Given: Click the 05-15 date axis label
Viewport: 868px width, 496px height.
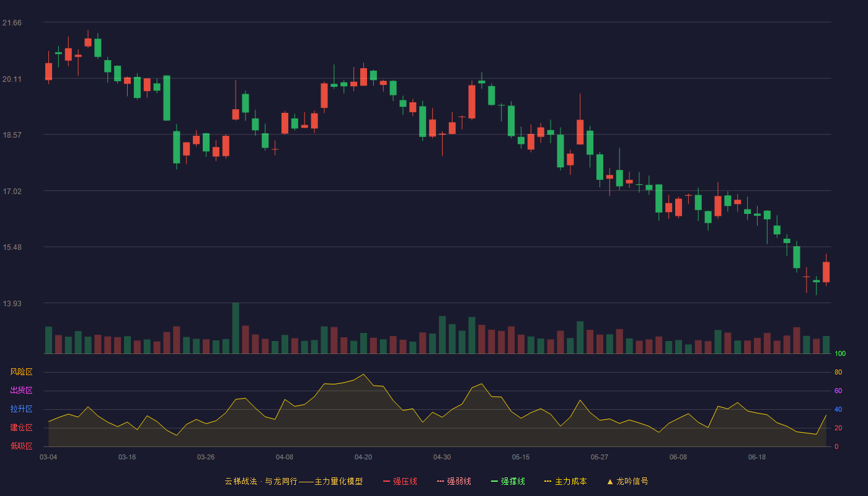Looking at the screenshot, I should tap(521, 457).
